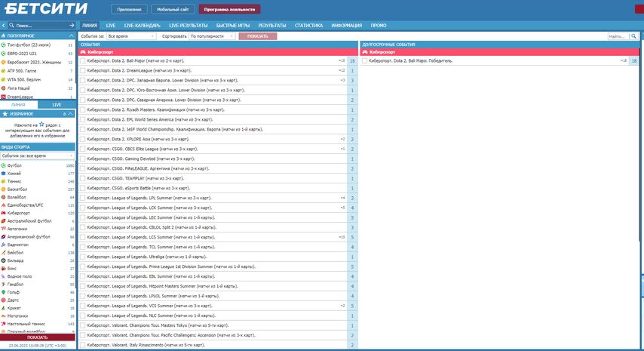
Task: Click the basketball icon beside Баскетбол
Action: tap(3, 189)
